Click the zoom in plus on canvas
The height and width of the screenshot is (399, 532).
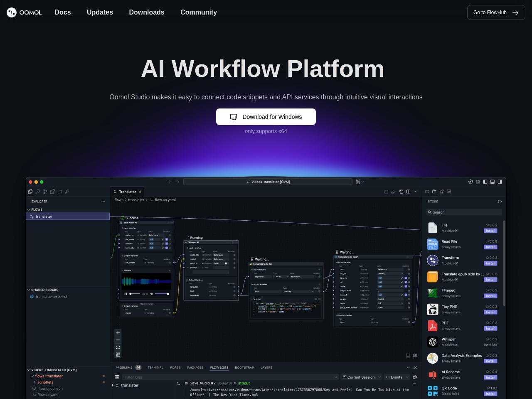click(x=118, y=332)
